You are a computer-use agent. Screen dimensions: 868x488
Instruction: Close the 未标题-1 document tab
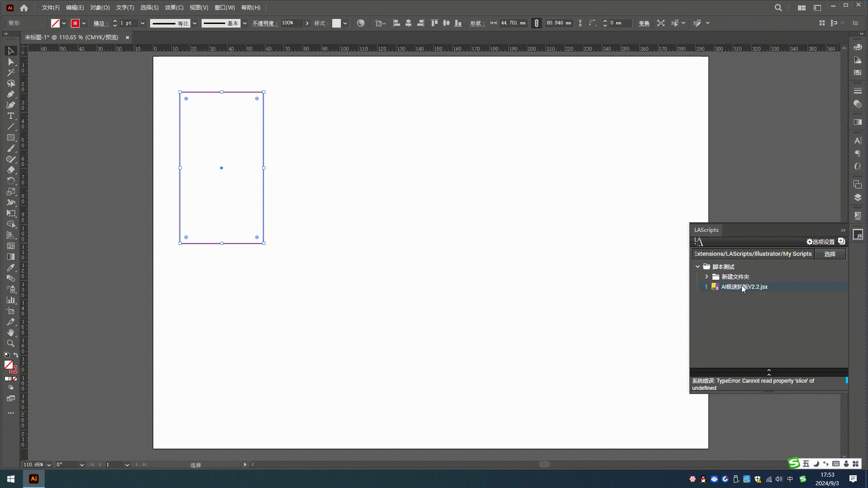127,38
